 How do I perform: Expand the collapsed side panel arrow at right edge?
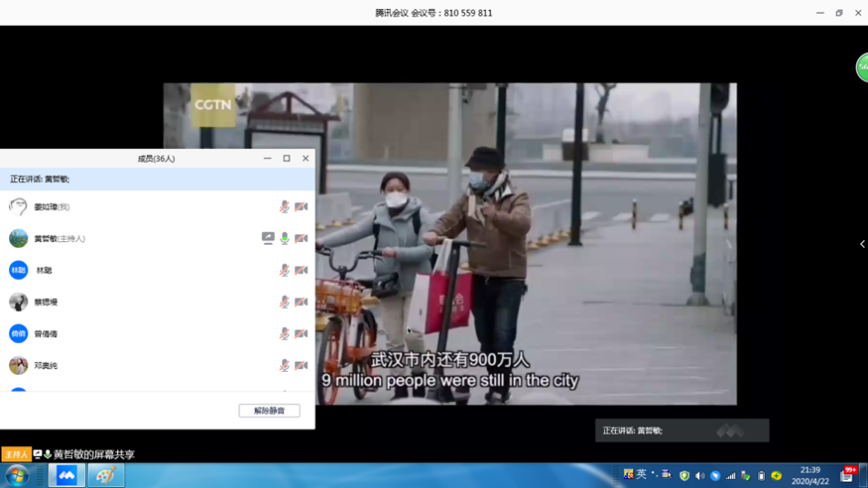862,244
